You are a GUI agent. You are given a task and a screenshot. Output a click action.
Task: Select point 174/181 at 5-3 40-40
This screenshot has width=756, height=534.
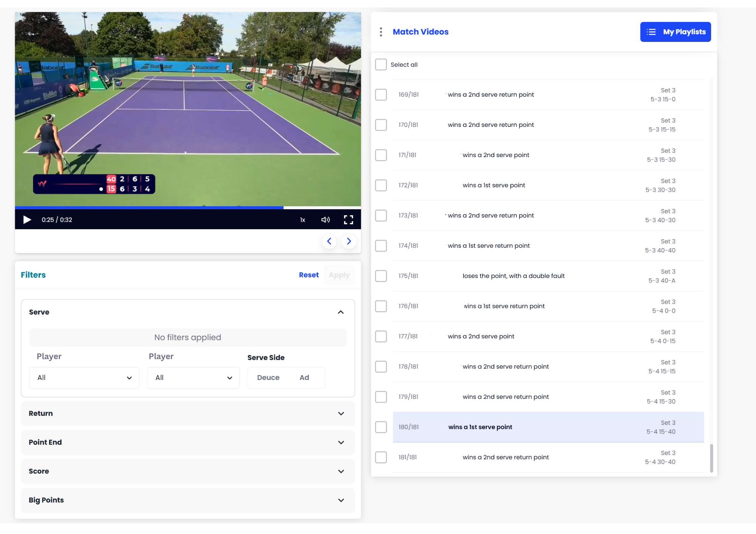pyautogui.click(x=548, y=246)
